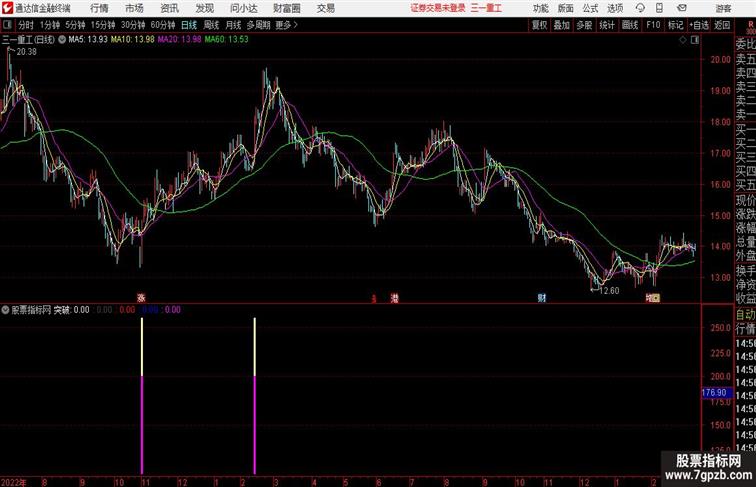The width and height of the screenshot is (756, 487).
Task: Click the 财 event marker on chart
Action: 542,298
